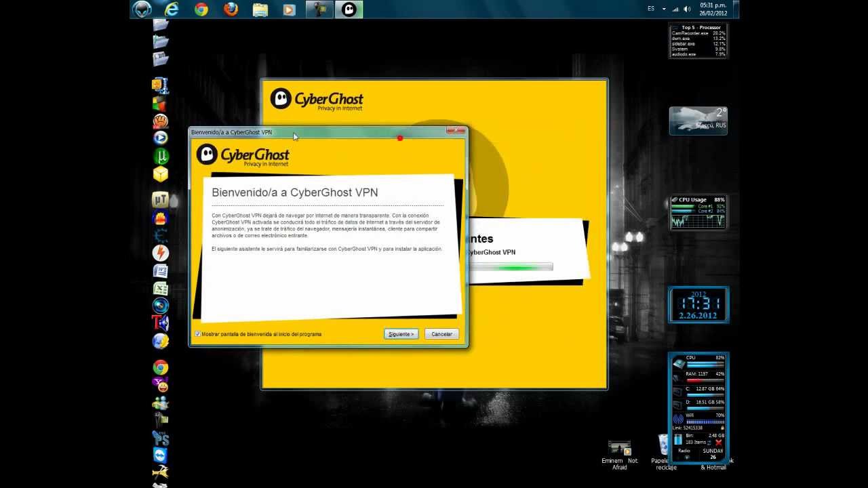This screenshot has width=868, height=488.
Task: Open the yellow cube dock icon
Action: click(160, 174)
